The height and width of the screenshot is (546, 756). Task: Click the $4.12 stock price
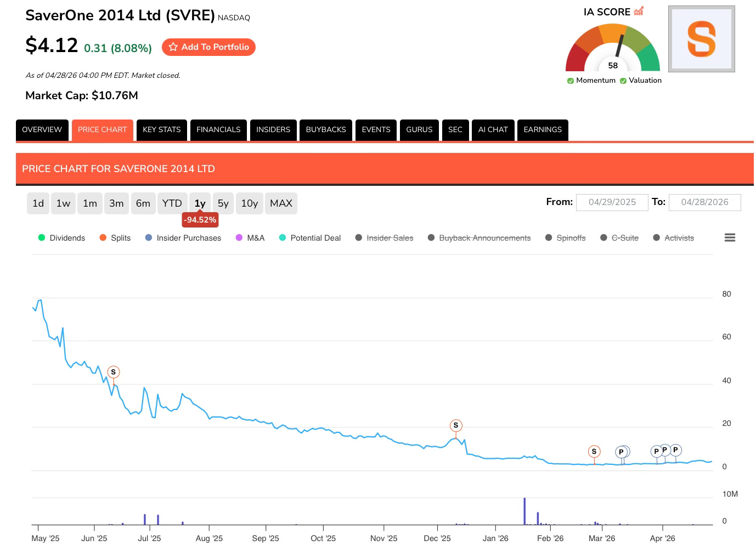tap(52, 45)
